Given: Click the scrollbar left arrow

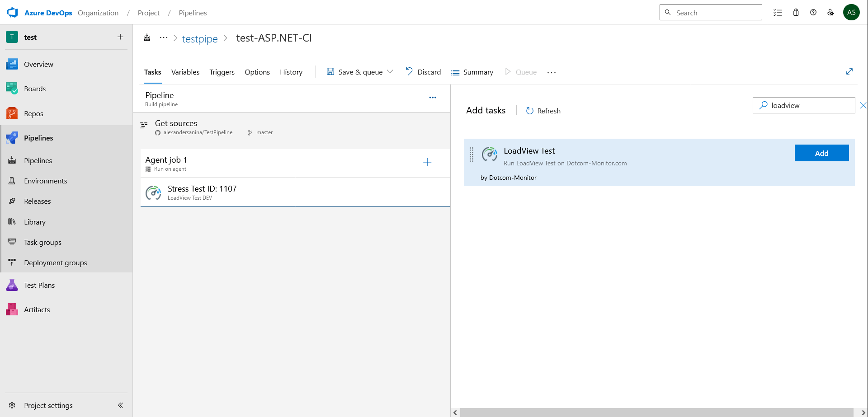Looking at the screenshot, I should [x=455, y=412].
